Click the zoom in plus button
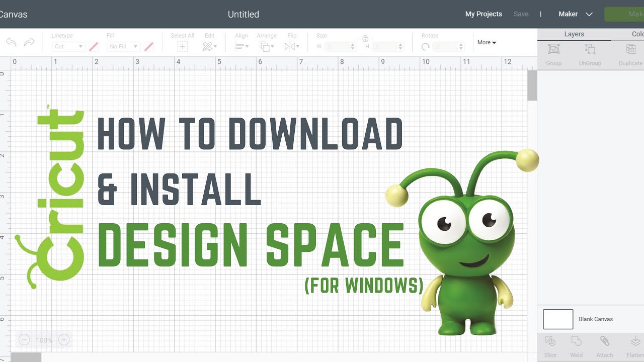The height and width of the screenshot is (362, 644). click(x=64, y=340)
